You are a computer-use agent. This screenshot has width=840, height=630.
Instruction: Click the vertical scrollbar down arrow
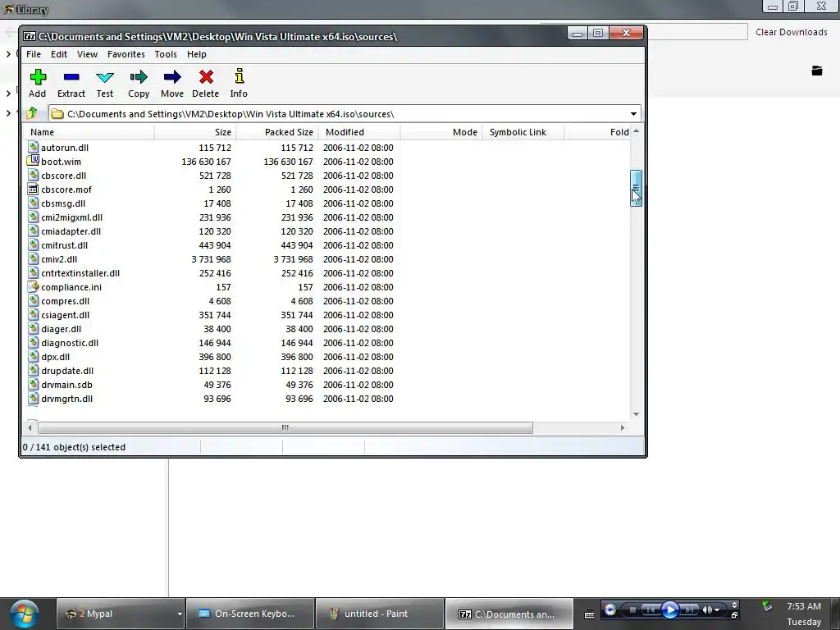point(636,414)
